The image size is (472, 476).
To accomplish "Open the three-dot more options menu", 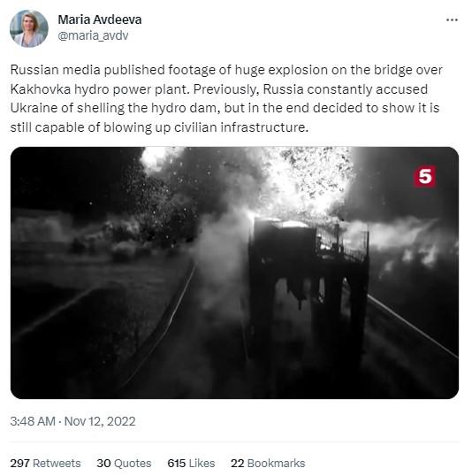I will click(452, 20).
